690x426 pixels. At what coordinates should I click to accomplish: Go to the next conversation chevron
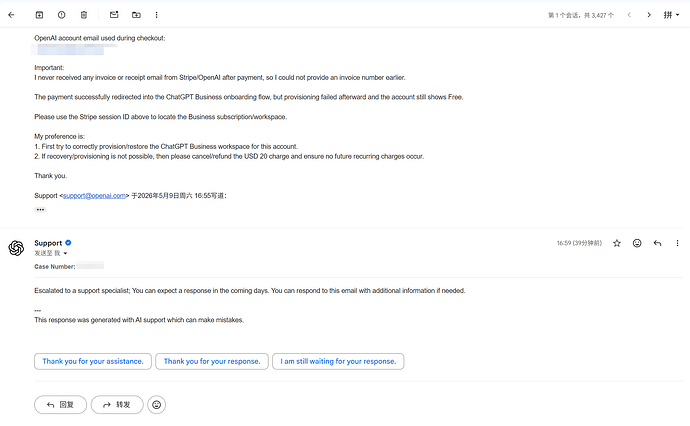649,15
